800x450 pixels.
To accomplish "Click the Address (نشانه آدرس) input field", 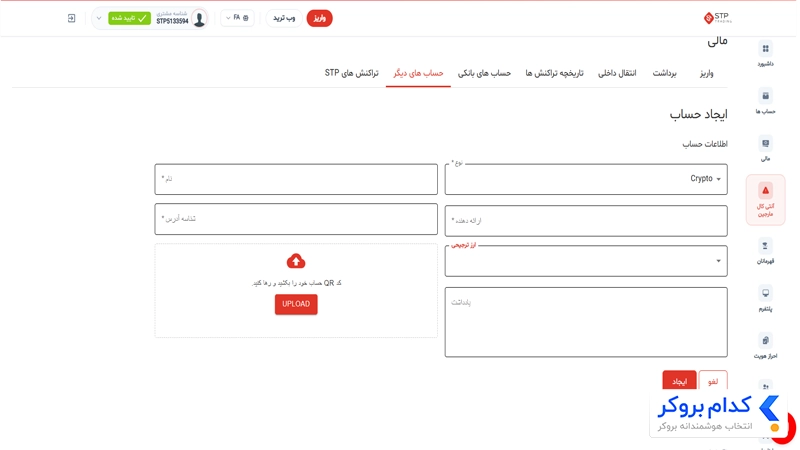I will coord(296,219).
